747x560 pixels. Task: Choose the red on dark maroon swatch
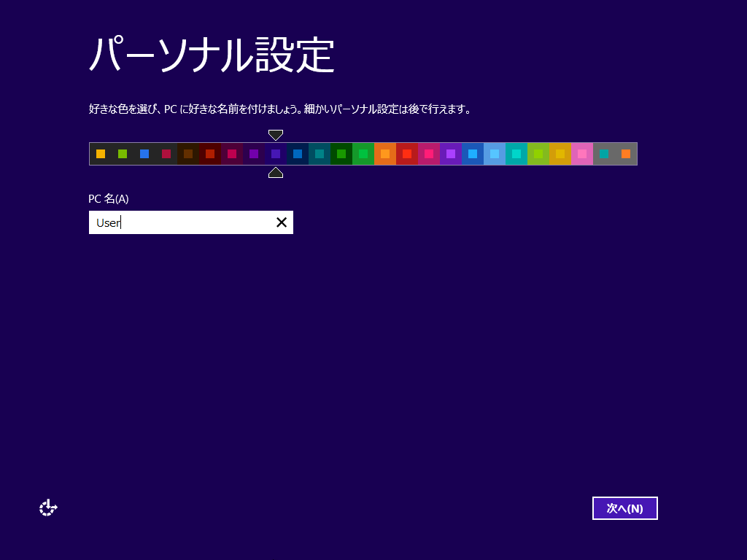pyautogui.click(x=210, y=154)
